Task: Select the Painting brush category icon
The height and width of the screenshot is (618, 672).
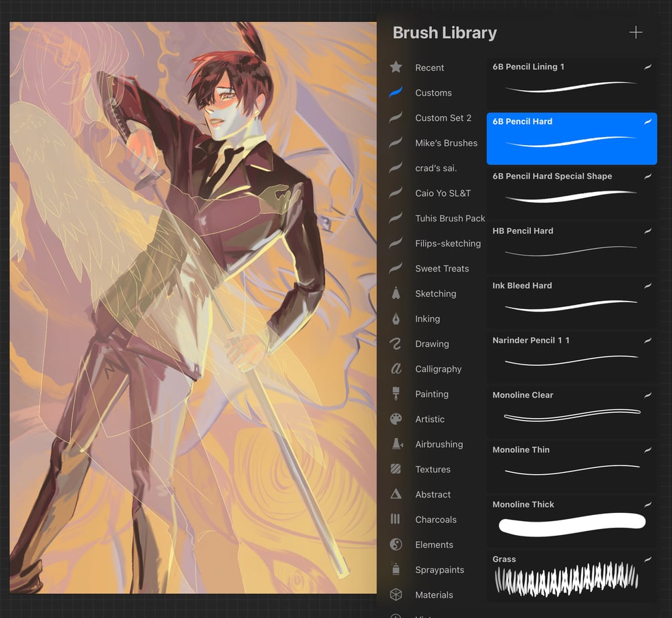Action: pyautogui.click(x=395, y=394)
